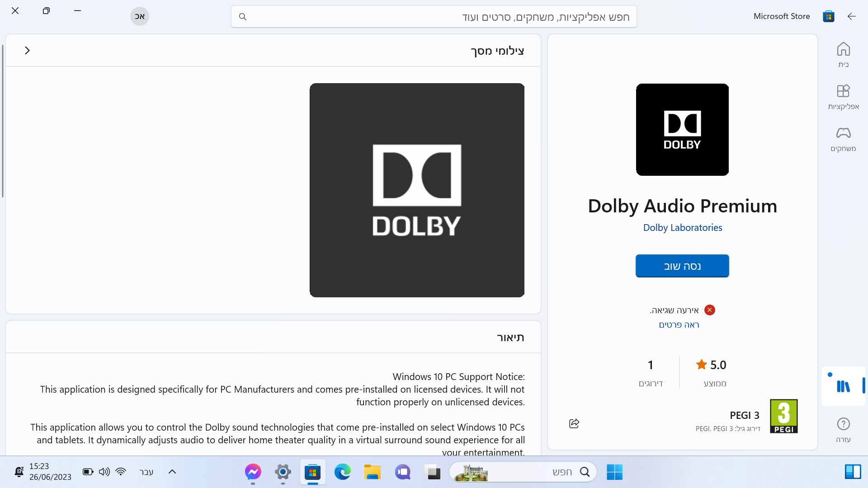The height and width of the screenshot is (488, 868).
Task: Click the PEGI 3 label text
Action: click(x=745, y=415)
